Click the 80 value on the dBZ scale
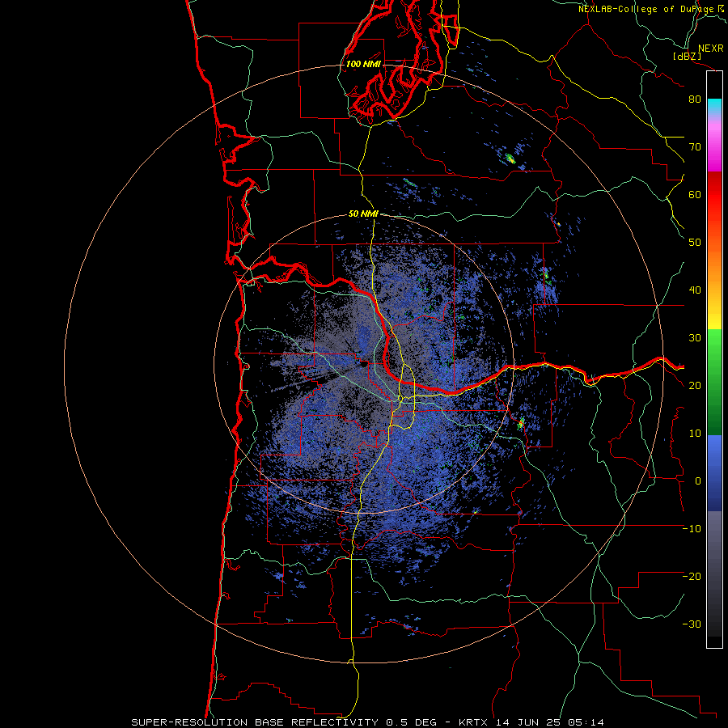The height and width of the screenshot is (728, 728). point(695,99)
